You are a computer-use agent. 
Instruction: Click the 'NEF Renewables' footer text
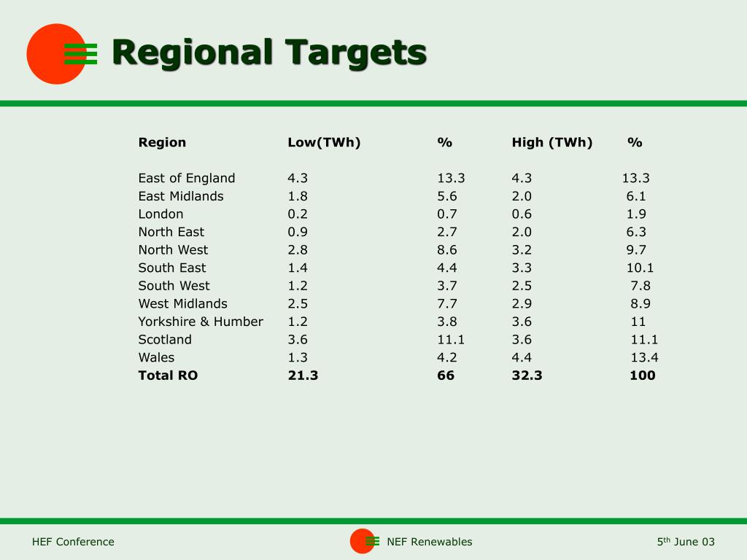tap(429, 542)
